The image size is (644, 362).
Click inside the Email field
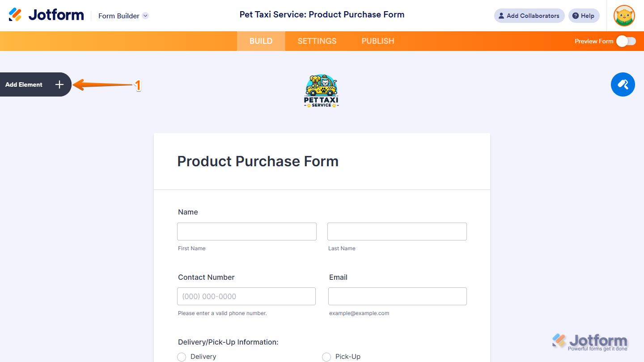(x=397, y=296)
